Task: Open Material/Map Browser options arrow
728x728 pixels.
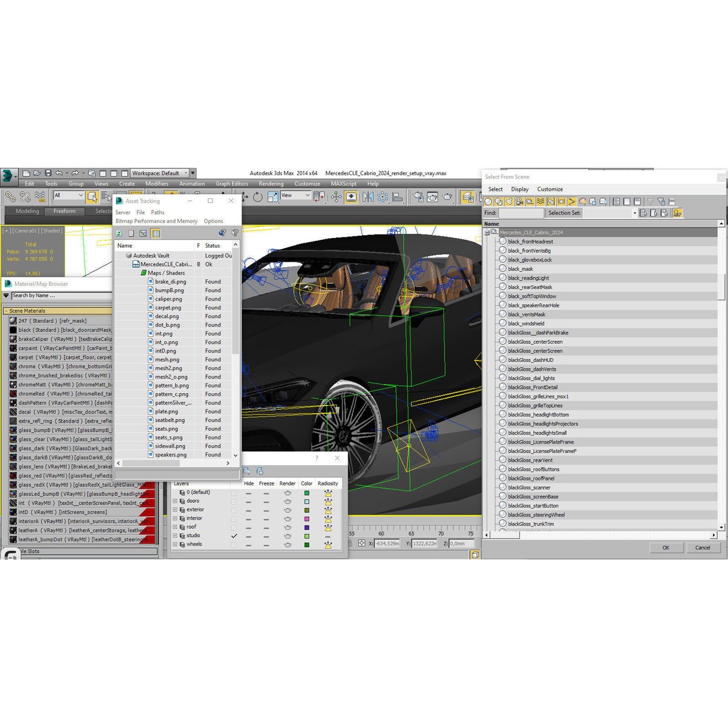Action: (6, 295)
